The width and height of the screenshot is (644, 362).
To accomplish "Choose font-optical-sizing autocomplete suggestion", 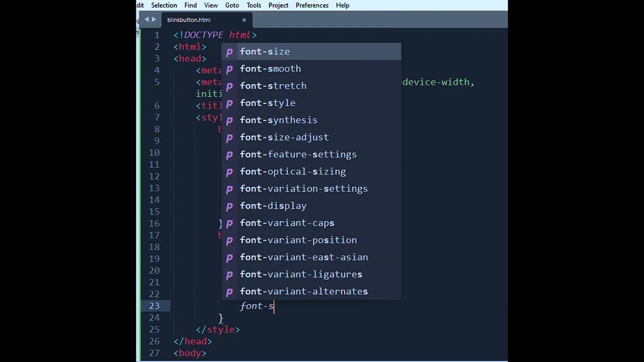I will [311, 171].
